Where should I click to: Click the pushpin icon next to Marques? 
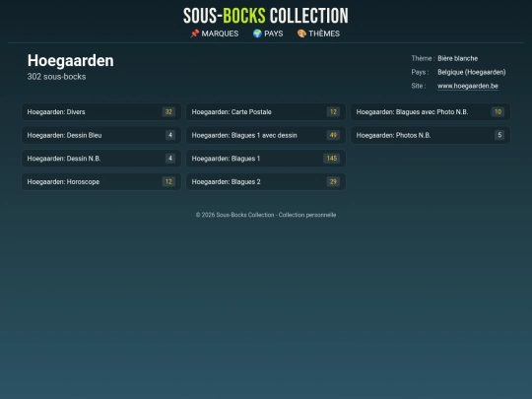tap(194, 33)
